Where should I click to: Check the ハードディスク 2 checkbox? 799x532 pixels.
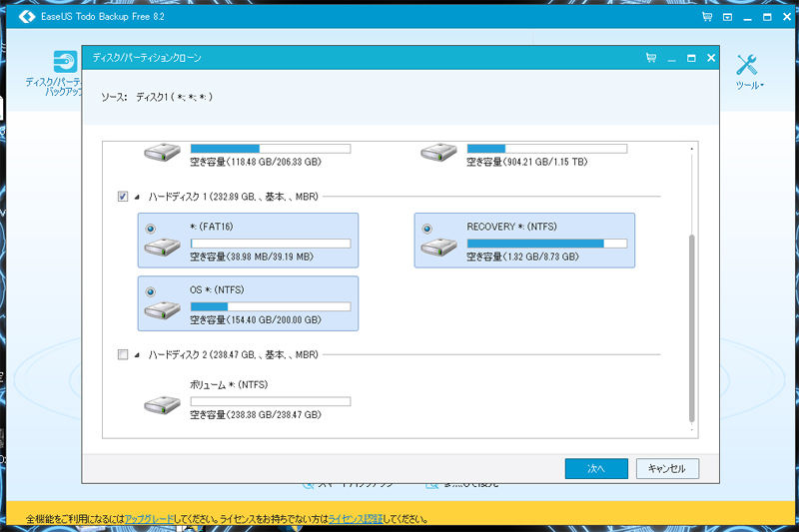[122, 354]
